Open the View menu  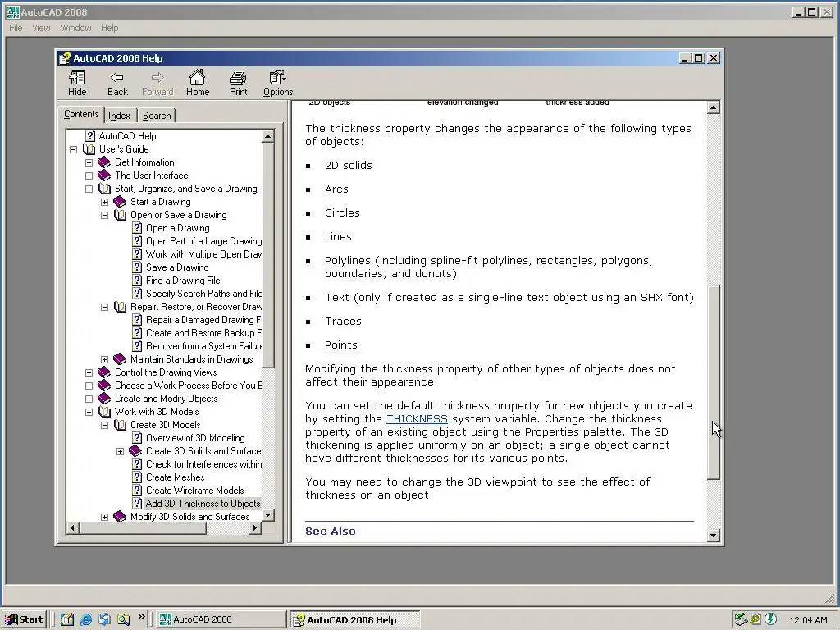pyautogui.click(x=41, y=28)
